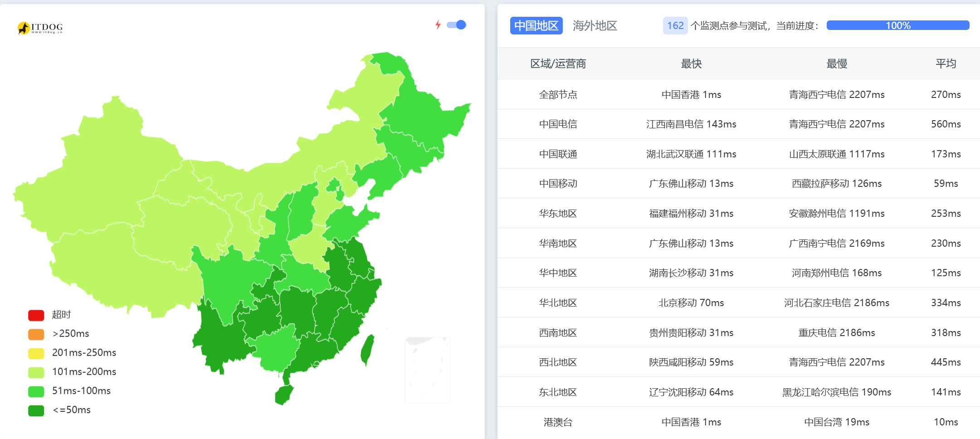
Task: Click the South China Sea inset map
Action: click(x=427, y=370)
